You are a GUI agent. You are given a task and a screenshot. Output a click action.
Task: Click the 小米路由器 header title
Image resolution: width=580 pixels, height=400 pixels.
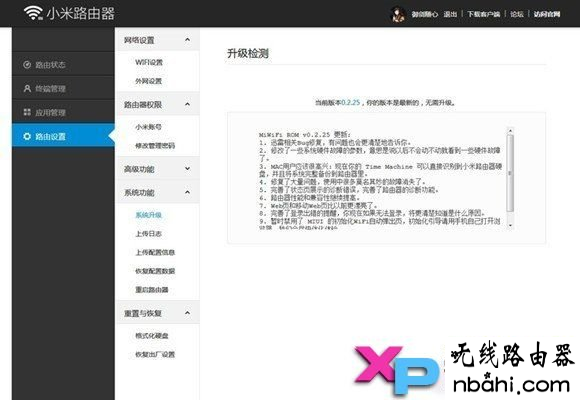pyautogui.click(x=80, y=14)
